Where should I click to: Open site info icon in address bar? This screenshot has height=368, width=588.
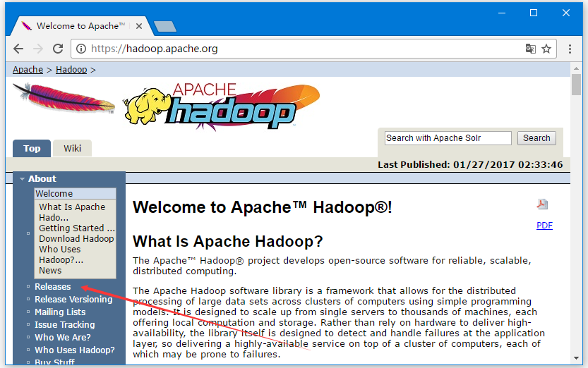coord(81,49)
